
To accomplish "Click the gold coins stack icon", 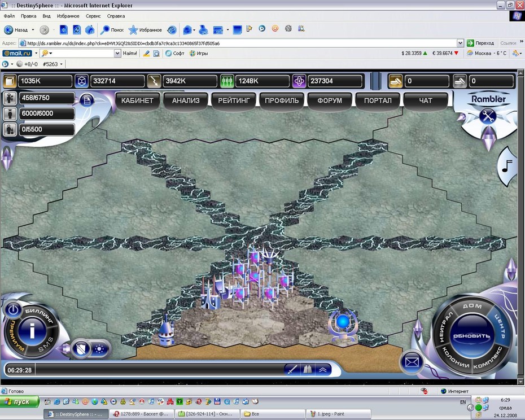I will coord(395,81).
